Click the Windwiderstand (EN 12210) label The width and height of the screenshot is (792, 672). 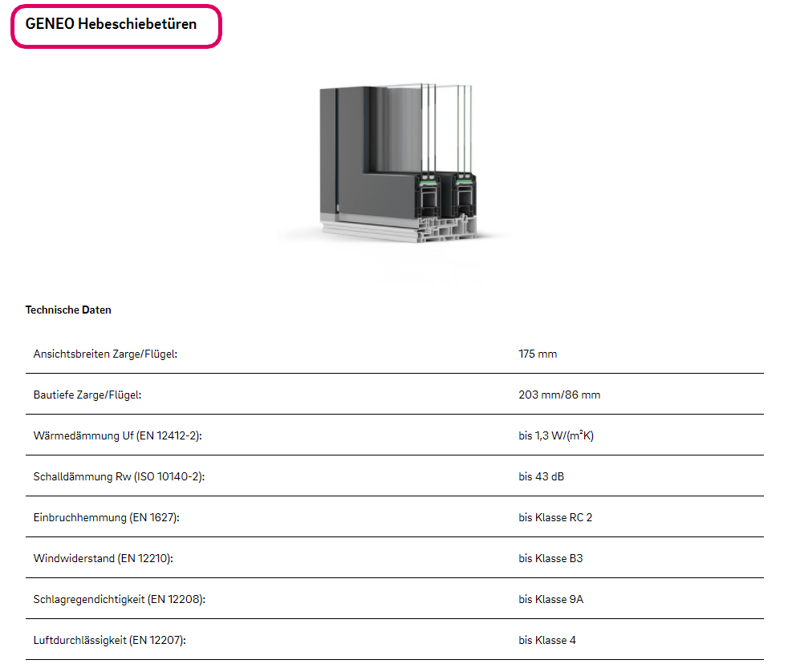click(x=104, y=558)
